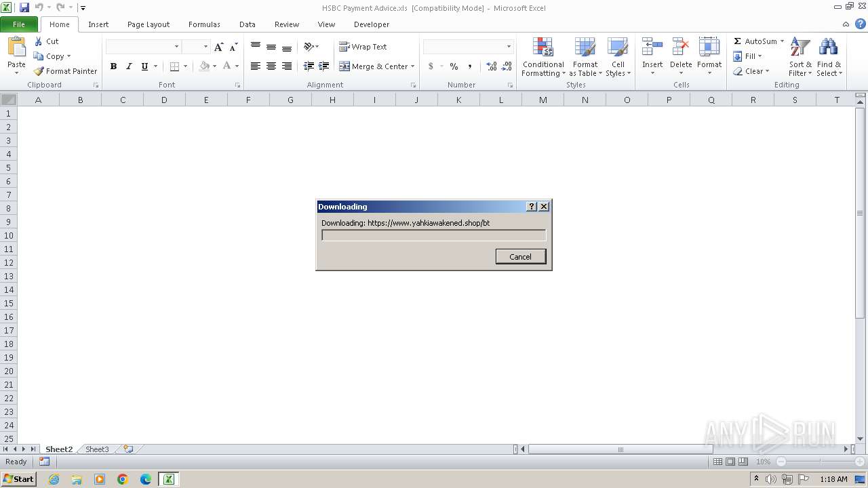Screen dimensions: 868x488
Task: Expand the Clear options dropdown
Action: pyautogui.click(x=767, y=71)
